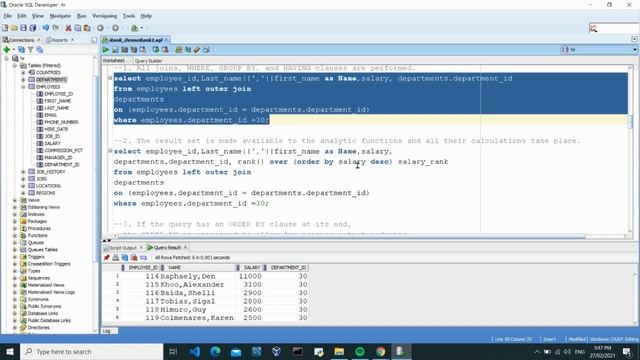
Task: Click the Autotrace icon
Action: [133, 50]
